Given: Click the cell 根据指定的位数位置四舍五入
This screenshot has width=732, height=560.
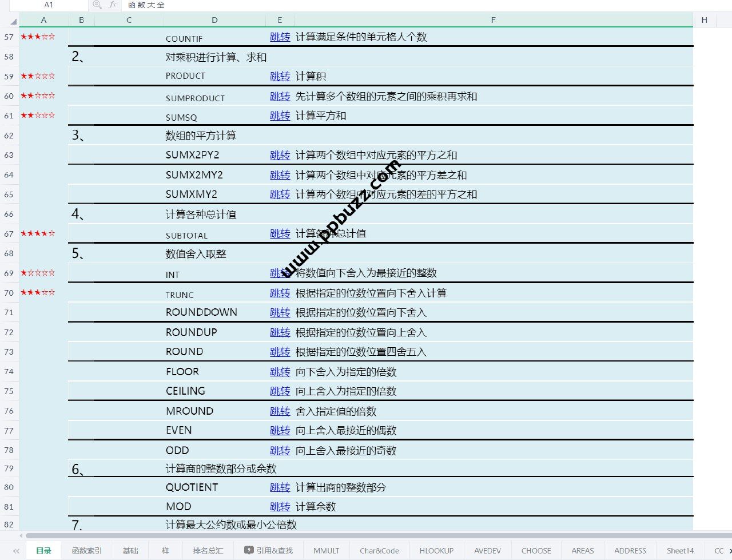Looking at the screenshot, I should [361, 352].
